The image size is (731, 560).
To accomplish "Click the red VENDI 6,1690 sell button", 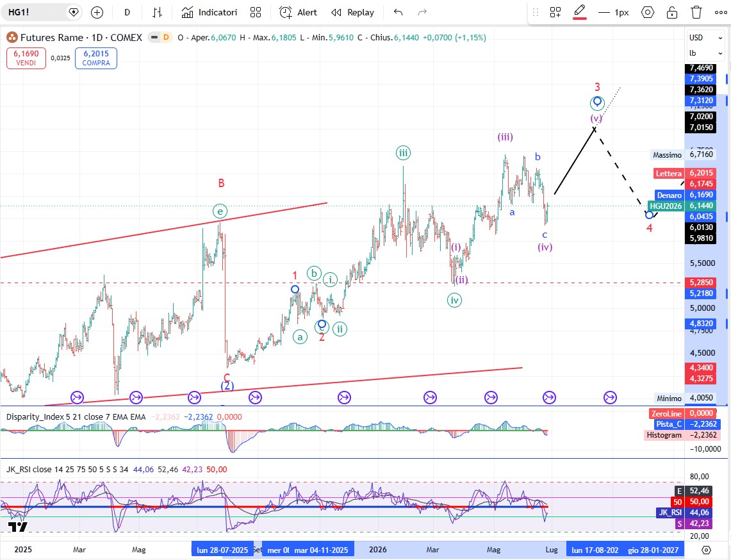I will point(26,58).
